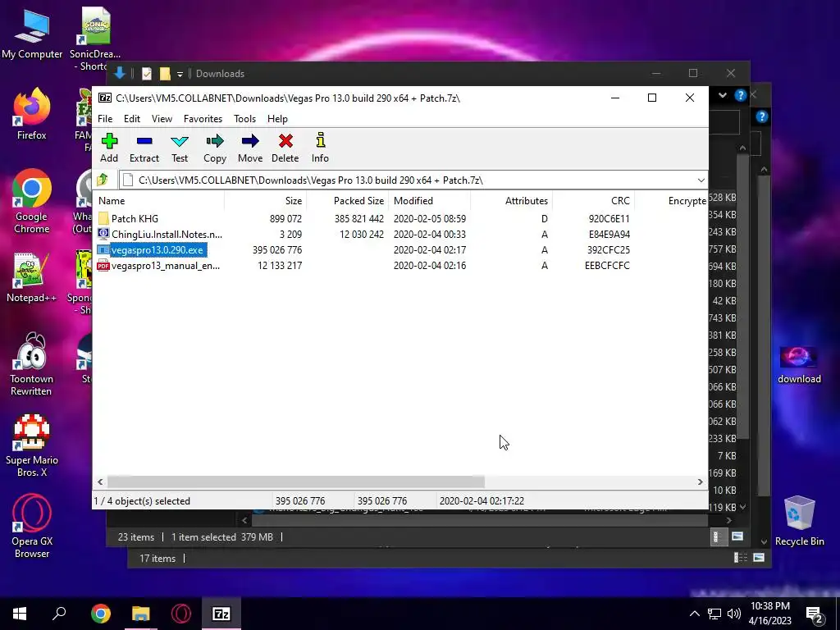Image resolution: width=840 pixels, height=630 pixels.
Task: Open the Notepad++ desktop shortcut
Action: (32, 277)
